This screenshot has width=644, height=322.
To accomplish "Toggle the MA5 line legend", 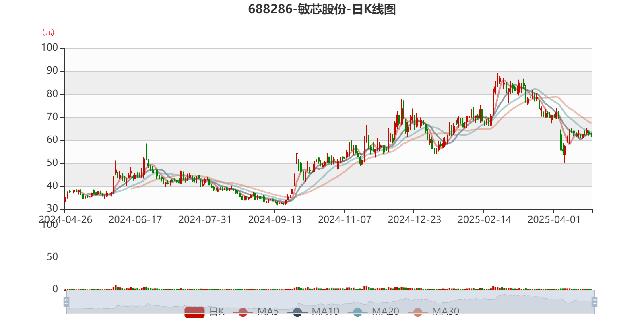I will point(256,312).
